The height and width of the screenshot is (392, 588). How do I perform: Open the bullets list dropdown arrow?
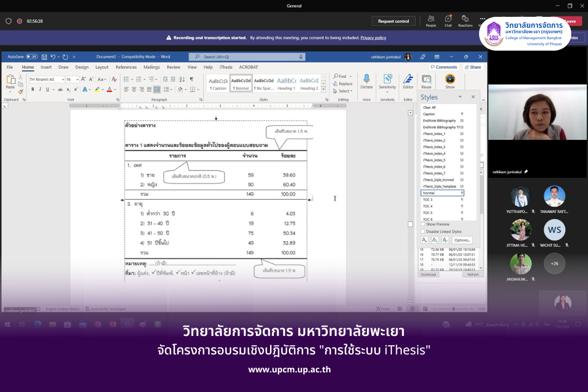(x=132, y=79)
